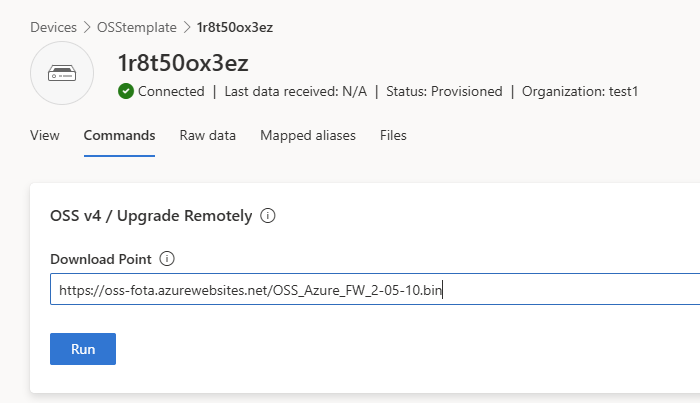
Task: Switch to Mapped aliases tab
Action: coord(307,135)
